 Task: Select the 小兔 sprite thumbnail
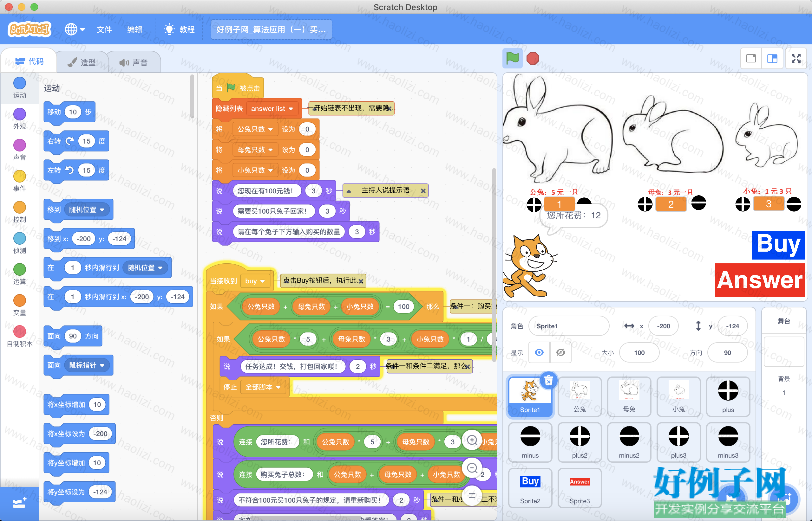tap(678, 397)
